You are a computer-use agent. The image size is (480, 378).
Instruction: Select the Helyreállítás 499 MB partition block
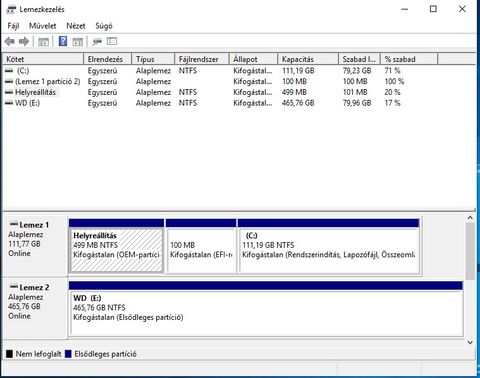pyautogui.click(x=116, y=246)
